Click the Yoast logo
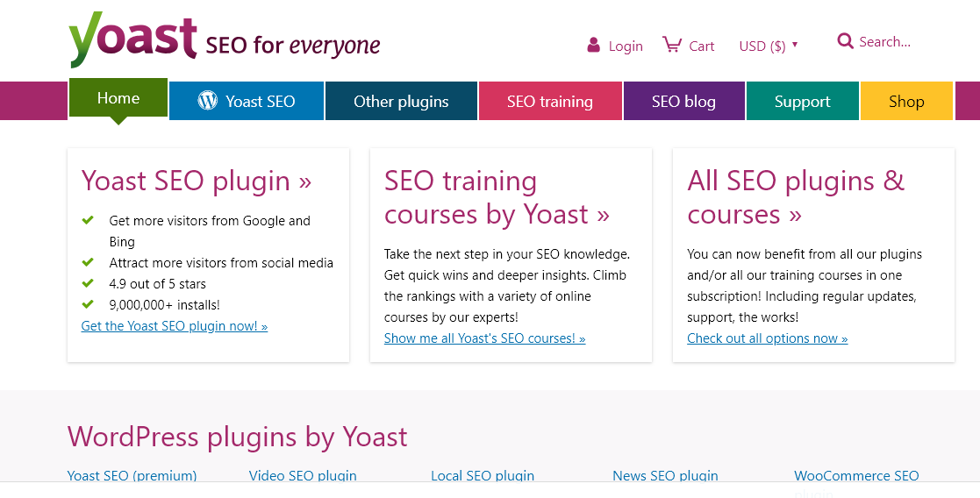This screenshot has height=498, width=980. coord(133,39)
